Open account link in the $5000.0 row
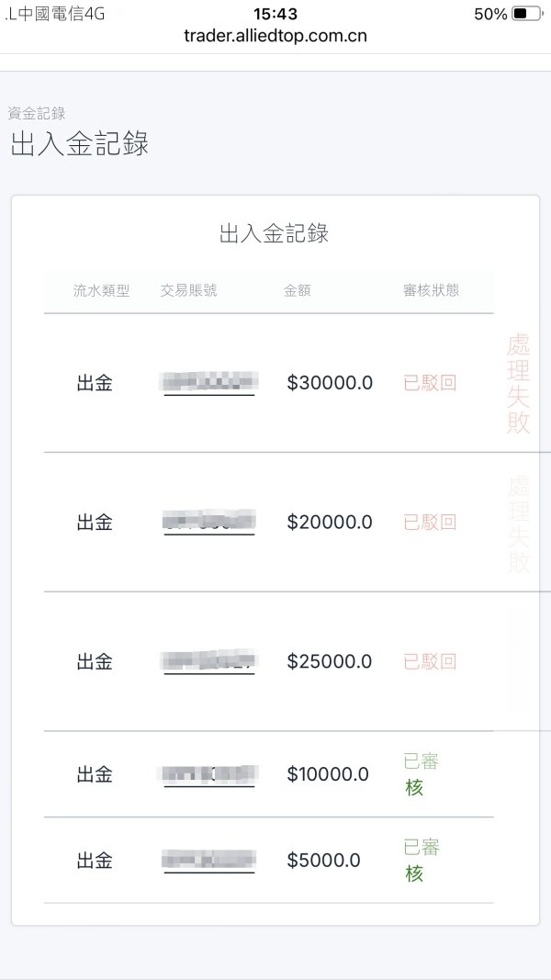Viewport: 551px width, 980px height. [209, 861]
